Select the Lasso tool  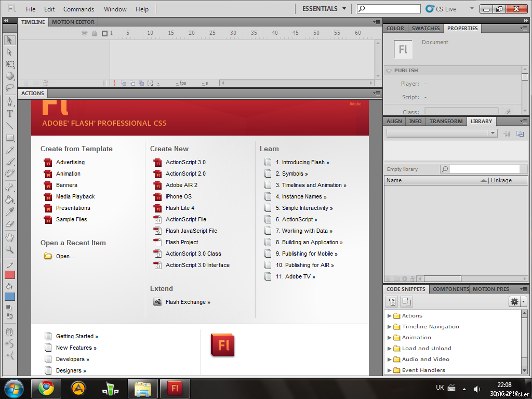9,87
